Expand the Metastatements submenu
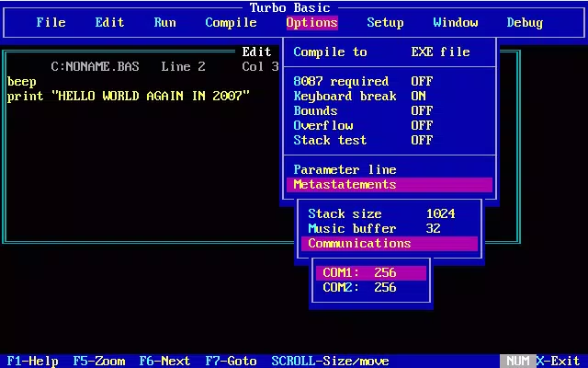This screenshot has width=588, height=368. pos(390,184)
